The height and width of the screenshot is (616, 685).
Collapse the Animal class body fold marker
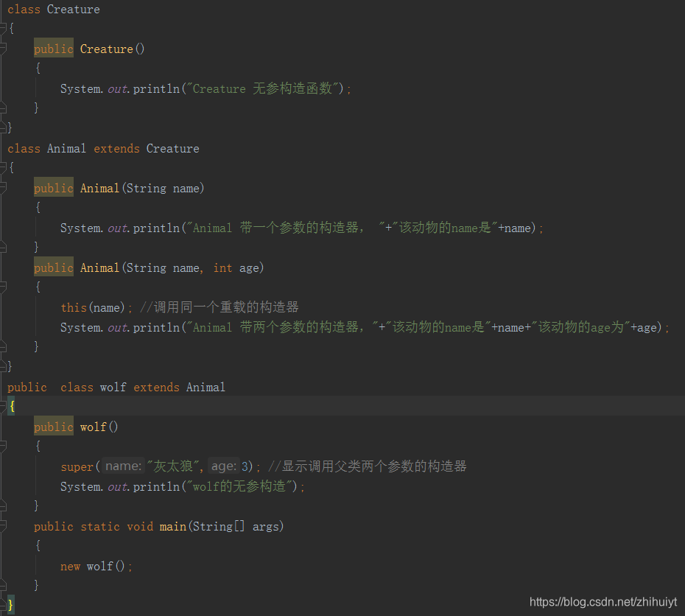[3, 168]
